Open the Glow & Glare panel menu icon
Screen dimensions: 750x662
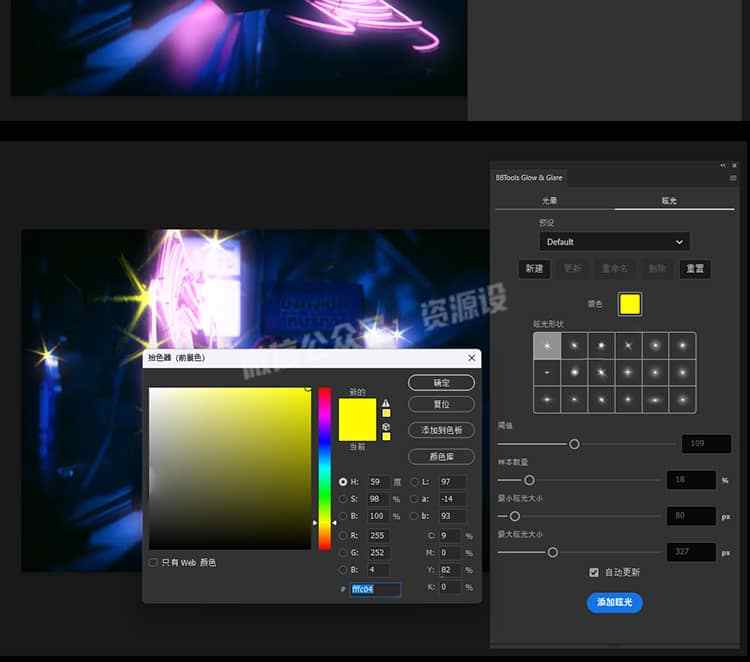click(733, 178)
